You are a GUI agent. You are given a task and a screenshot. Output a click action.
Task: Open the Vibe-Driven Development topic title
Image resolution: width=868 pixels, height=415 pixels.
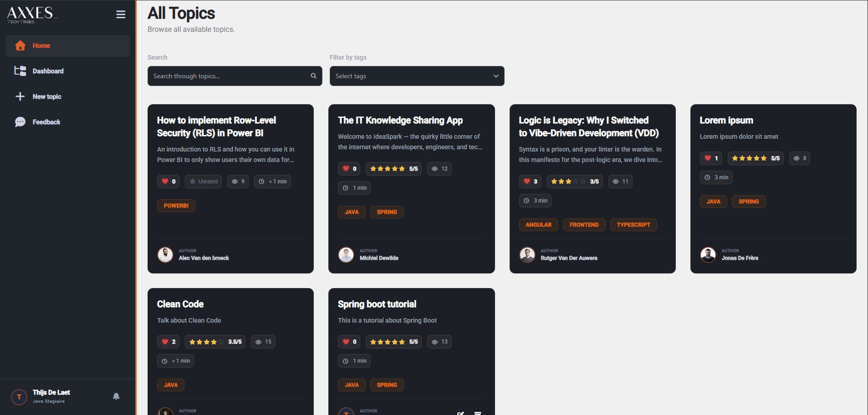point(589,127)
